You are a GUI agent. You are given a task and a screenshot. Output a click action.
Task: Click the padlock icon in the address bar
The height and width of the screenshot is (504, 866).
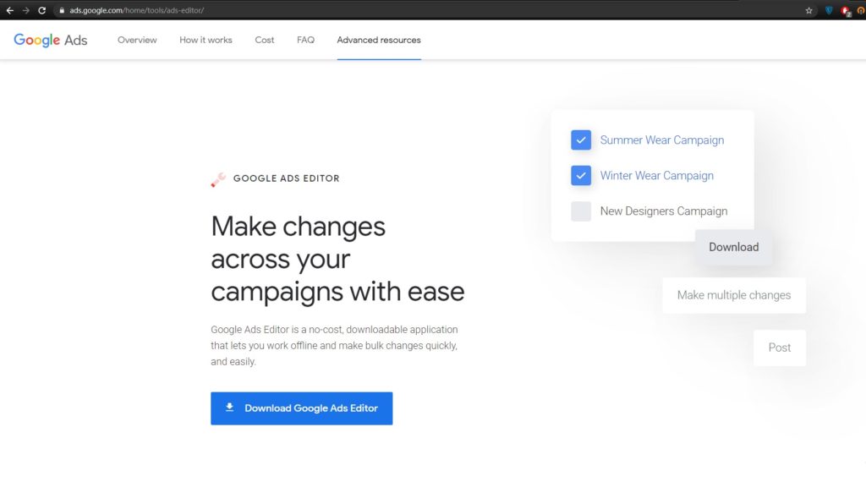63,11
